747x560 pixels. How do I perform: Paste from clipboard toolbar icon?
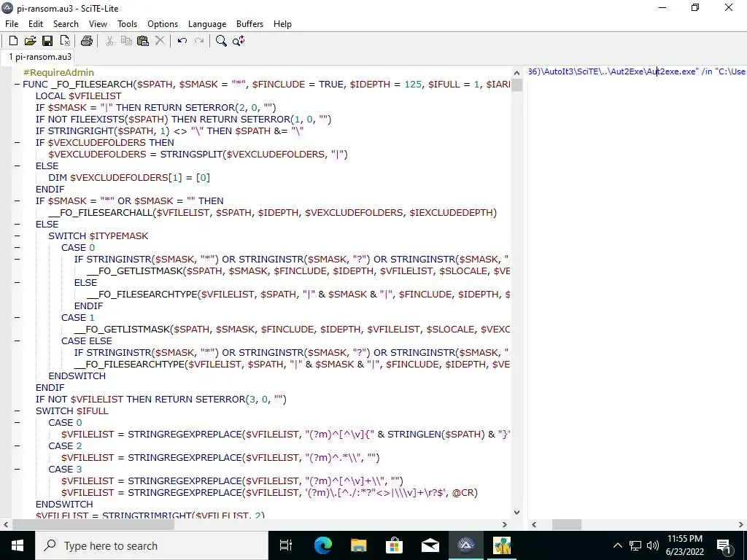point(143,41)
